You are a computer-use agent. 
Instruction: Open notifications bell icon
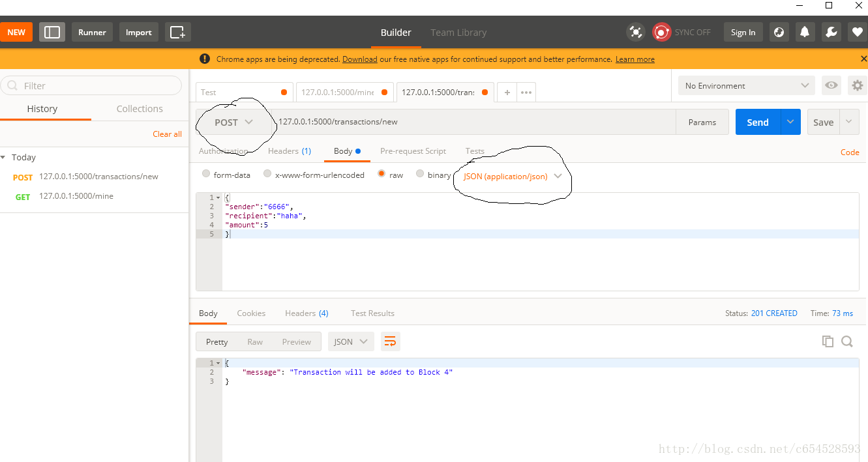[x=805, y=32]
